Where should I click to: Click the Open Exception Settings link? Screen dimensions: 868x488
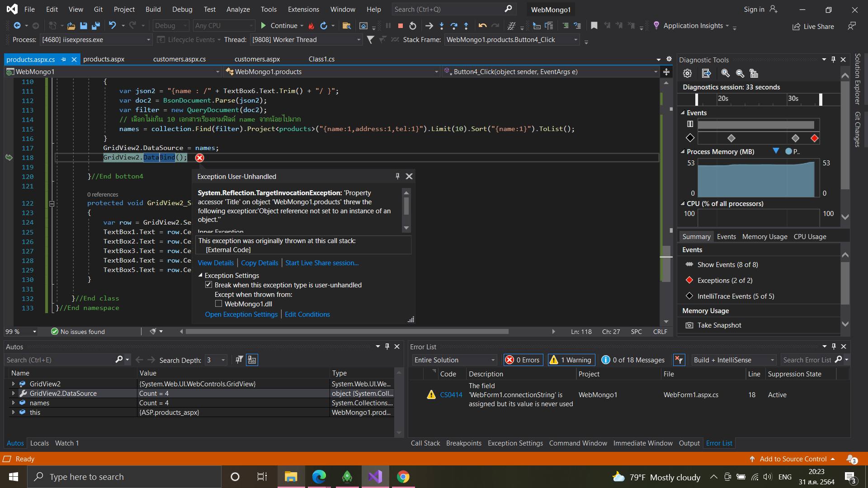tap(241, 314)
